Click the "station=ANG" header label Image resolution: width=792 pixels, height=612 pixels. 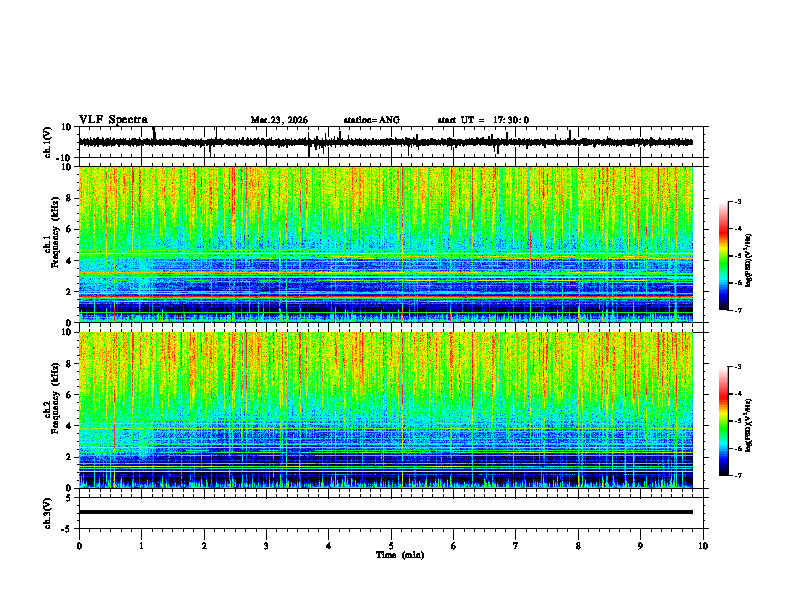click(x=371, y=120)
